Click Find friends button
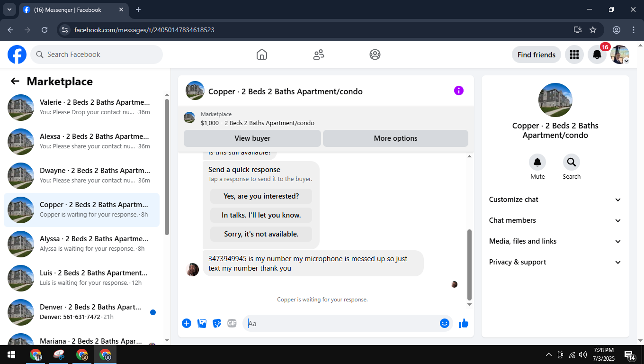 [x=537, y=55]
